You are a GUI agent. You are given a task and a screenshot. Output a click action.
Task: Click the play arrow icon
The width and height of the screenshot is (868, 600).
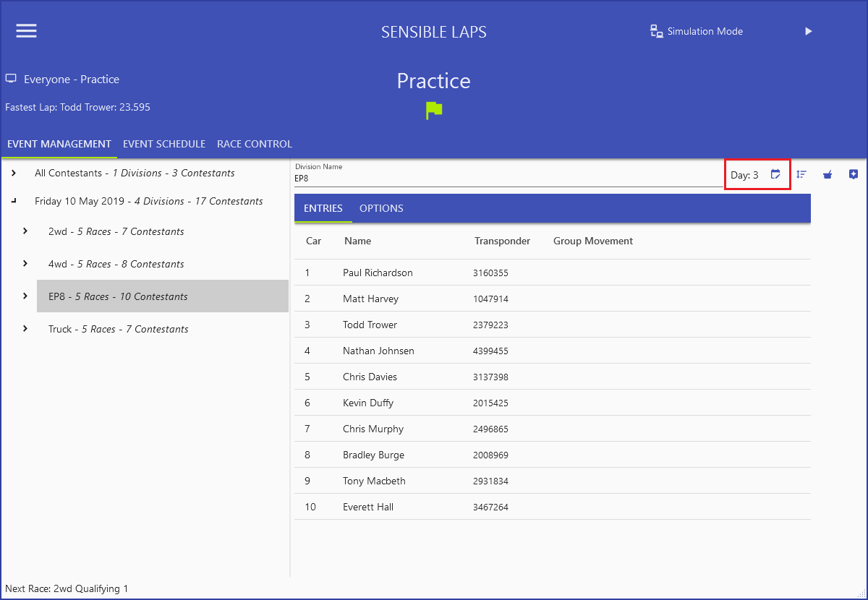pos(809,31)
